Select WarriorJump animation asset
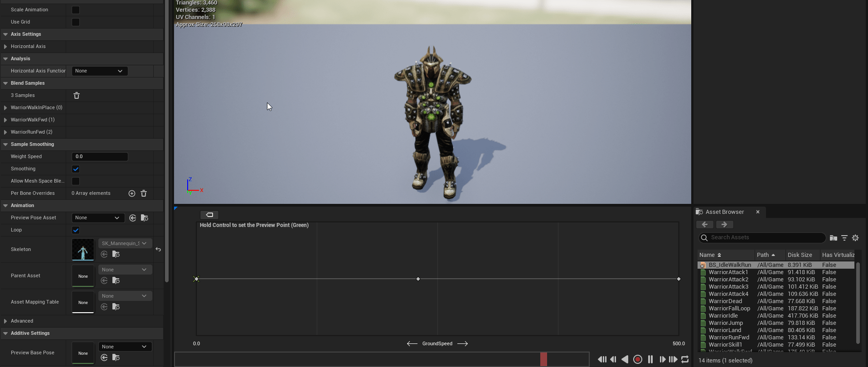The width and height of the screenshot is (868, 367). [776, 323]
